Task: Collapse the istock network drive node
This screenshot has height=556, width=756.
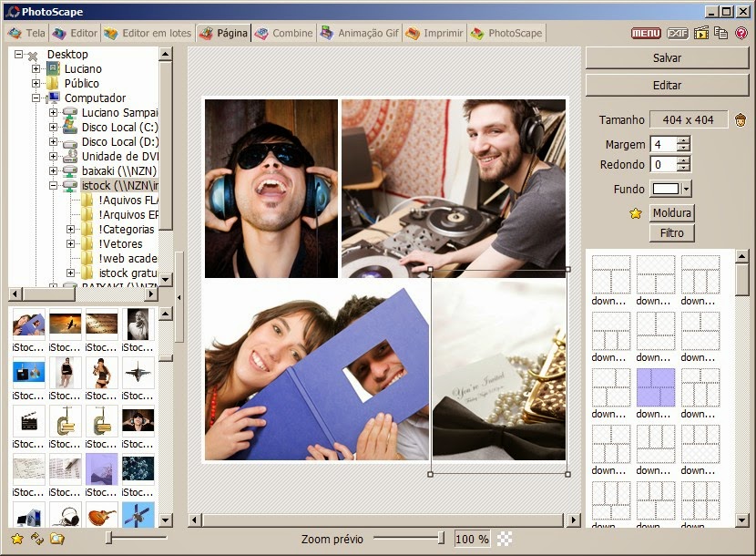Action: click(53, 185)
